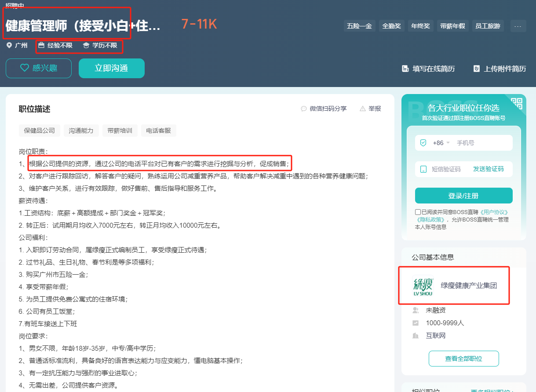Select the 电话客服 tag
536x392 pixels.
click(x=158, y=131)
